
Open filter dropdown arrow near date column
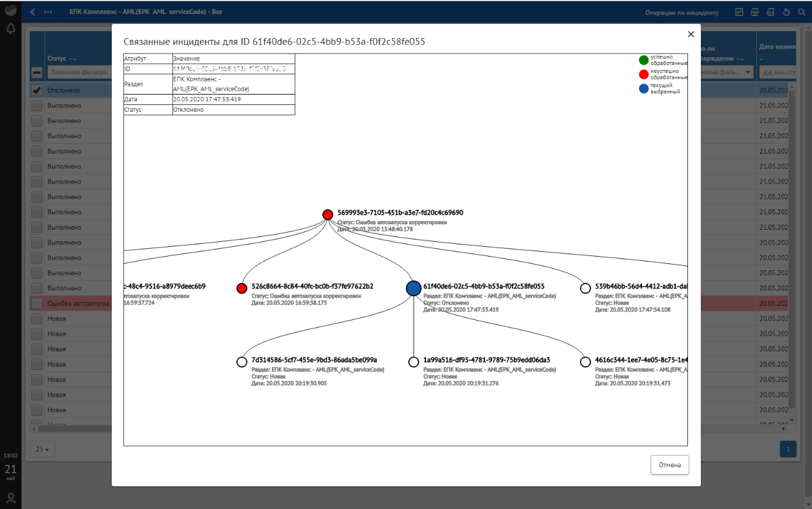coord(748,72)
